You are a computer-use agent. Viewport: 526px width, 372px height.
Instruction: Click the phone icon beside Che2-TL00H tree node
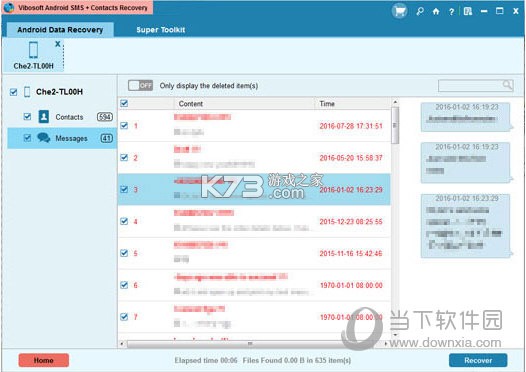click(27, 92)
